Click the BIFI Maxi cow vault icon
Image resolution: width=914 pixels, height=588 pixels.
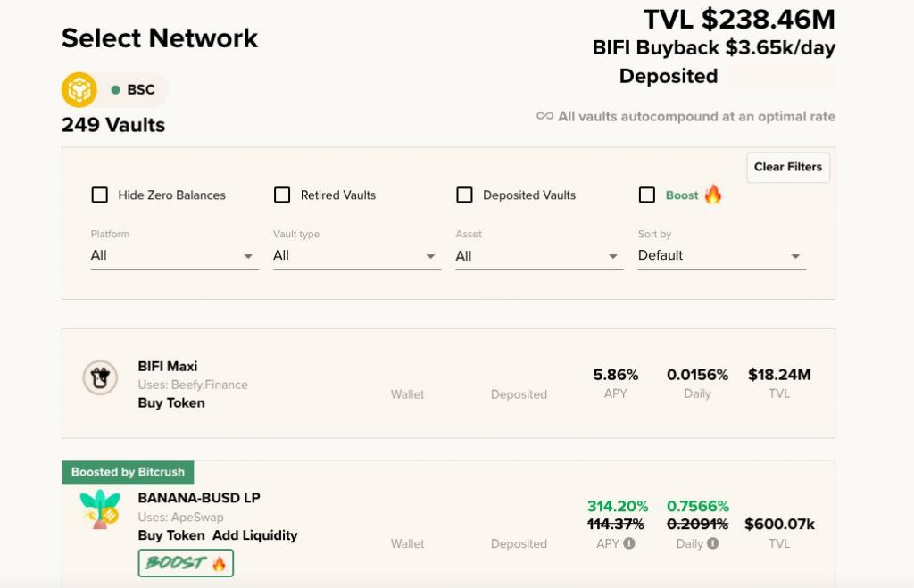pyautogui.click(x=101, y=377)
